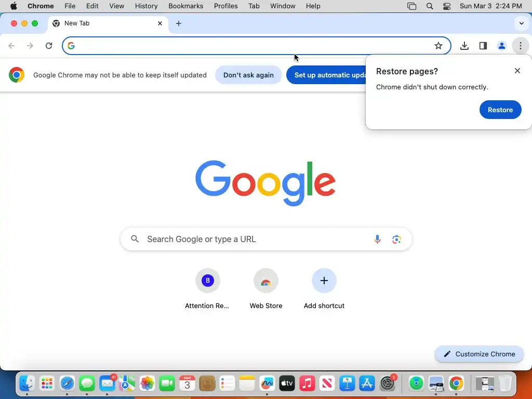
Task: Dismiss the Restore pages popup
Action: pos(517,71)
